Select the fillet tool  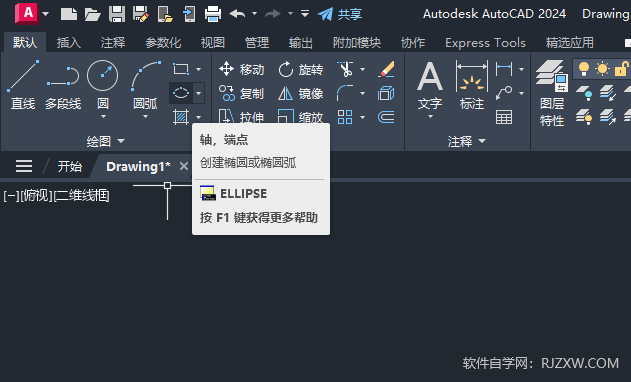345,93
